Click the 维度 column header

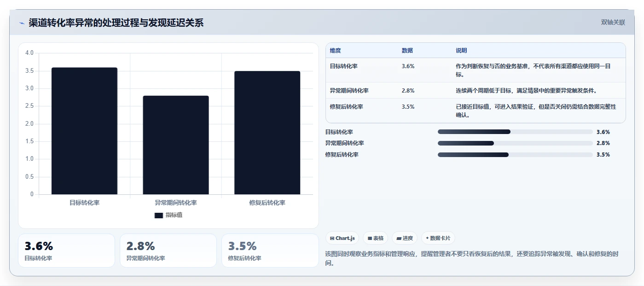pos(336,51)
